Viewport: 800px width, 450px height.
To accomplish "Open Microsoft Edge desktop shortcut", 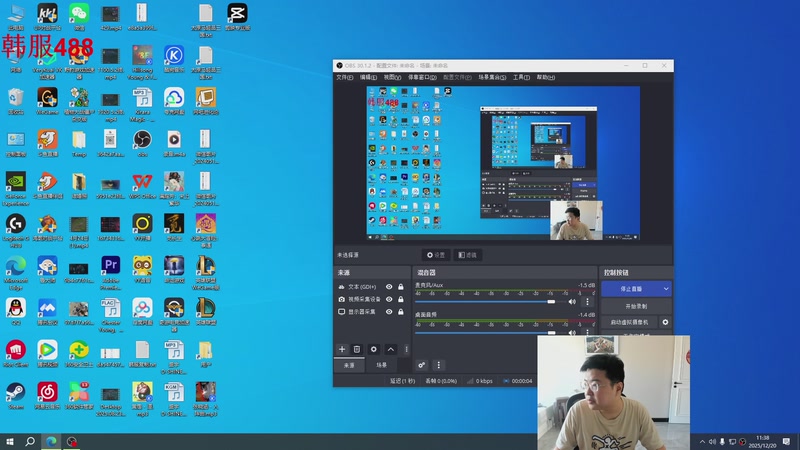I will [16, 272].
